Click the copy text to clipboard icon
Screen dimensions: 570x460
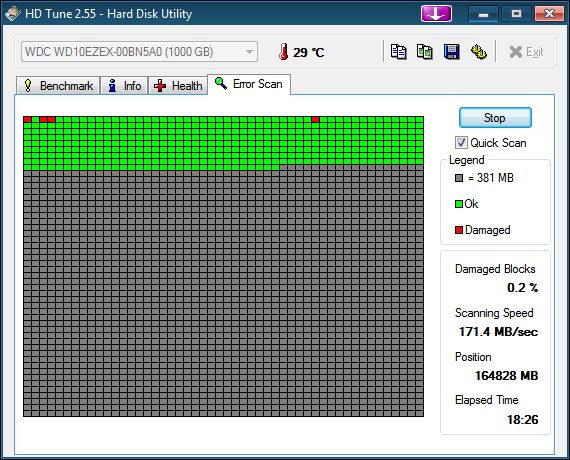point(398,52)
